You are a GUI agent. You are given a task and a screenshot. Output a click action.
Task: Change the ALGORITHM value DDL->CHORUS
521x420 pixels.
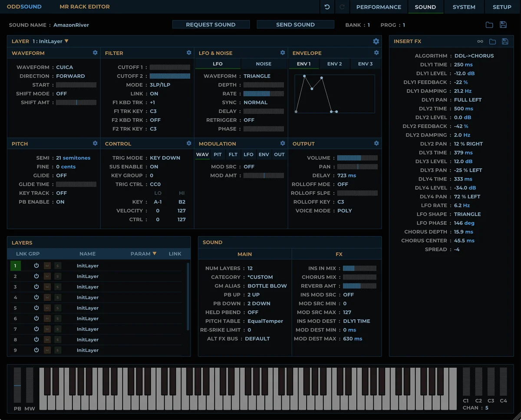pos(474,56)
